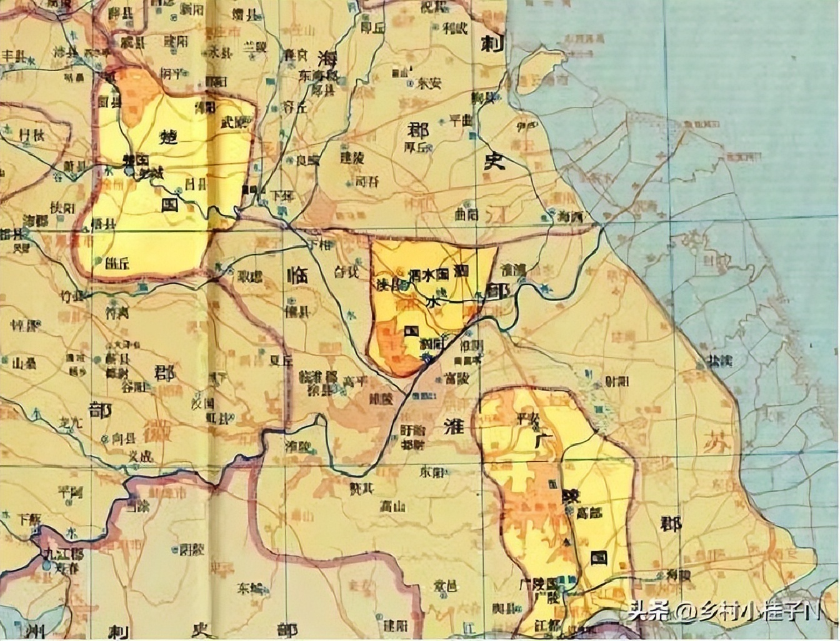Click the 高邮 town name
The image size is (840, 641).
[x=589, y=513]
